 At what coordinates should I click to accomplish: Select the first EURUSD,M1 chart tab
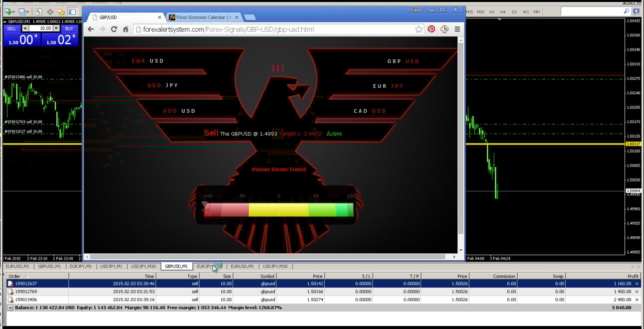(x=17, y=266)
